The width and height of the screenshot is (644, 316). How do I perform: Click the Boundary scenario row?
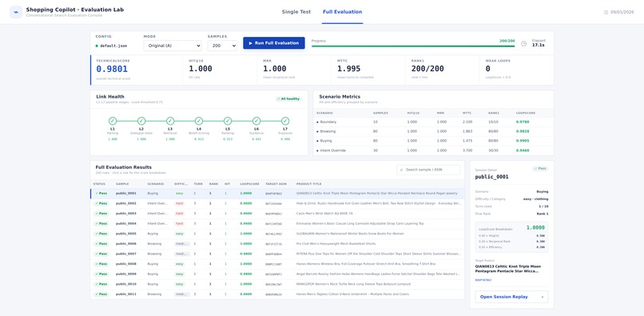tap(433, 122)
